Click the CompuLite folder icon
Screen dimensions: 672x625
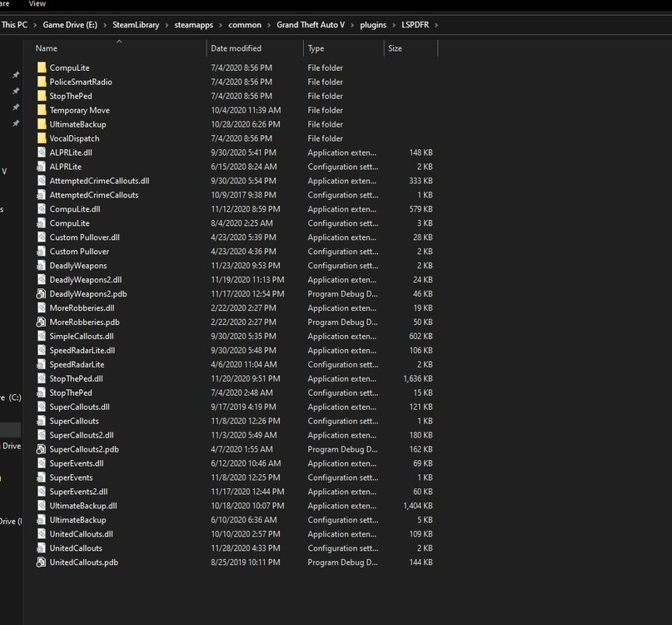42,67
